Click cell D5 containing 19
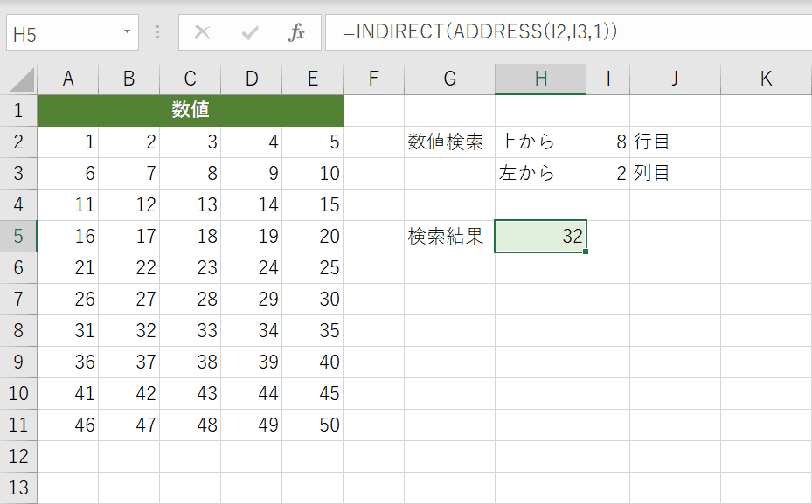812x504 pixels. [251, 236]
